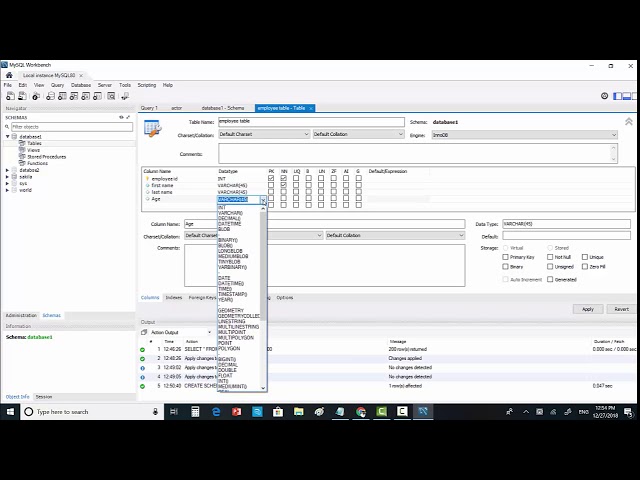The image size is (640, 480).
Task: Switch to the Query 1 tab
Action: pos(149,108)
